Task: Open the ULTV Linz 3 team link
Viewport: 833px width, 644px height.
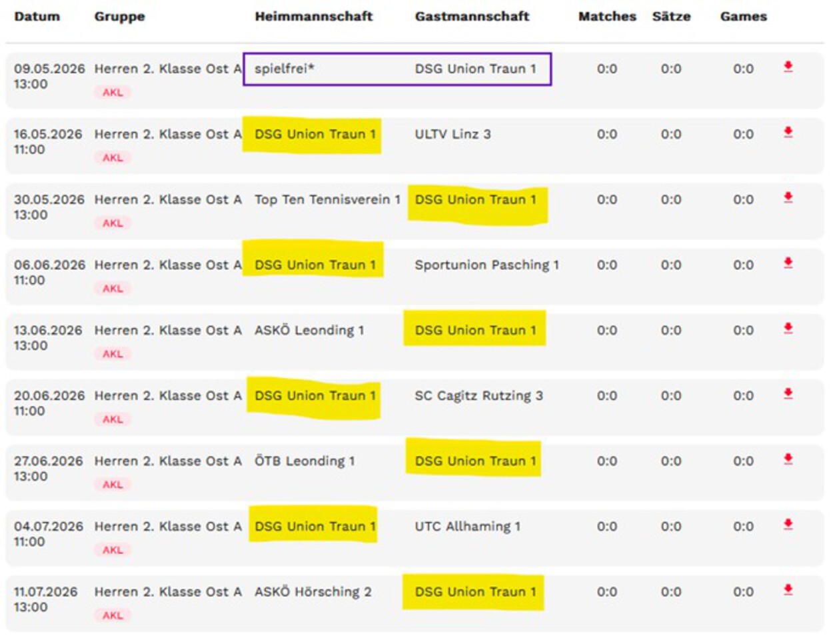Action: (452, 134)
